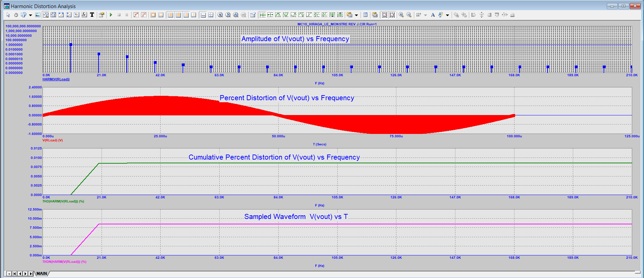Click the Stop analysis square button
Screen dimensions: 644x278
click(119, 15)
